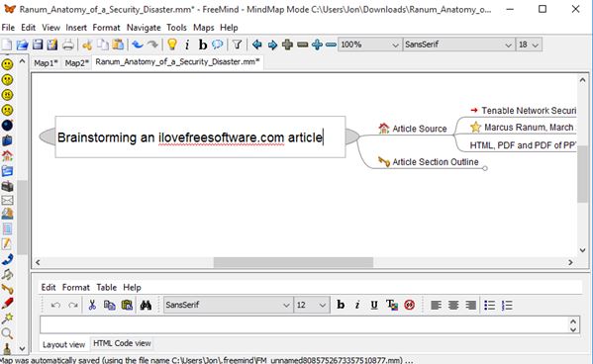Click the gray minus fold icon
The image size is (593, 364).
[x=303, y=45]
